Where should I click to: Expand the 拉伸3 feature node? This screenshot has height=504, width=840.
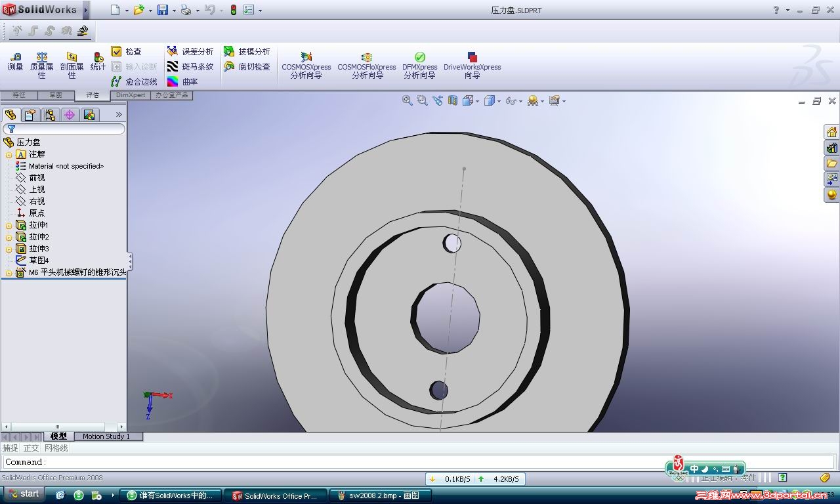pos(9,249)
